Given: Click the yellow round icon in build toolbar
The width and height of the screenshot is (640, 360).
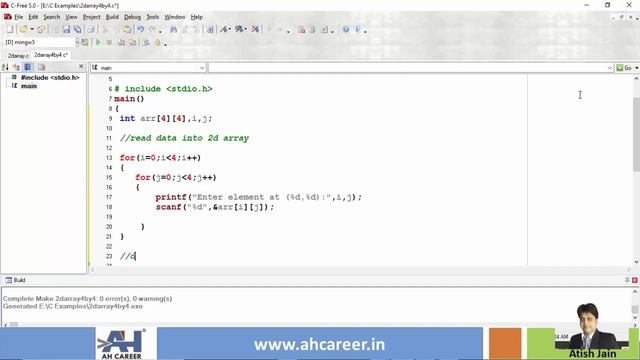Looking at the screenshot, I should click(x=158, y=42).
